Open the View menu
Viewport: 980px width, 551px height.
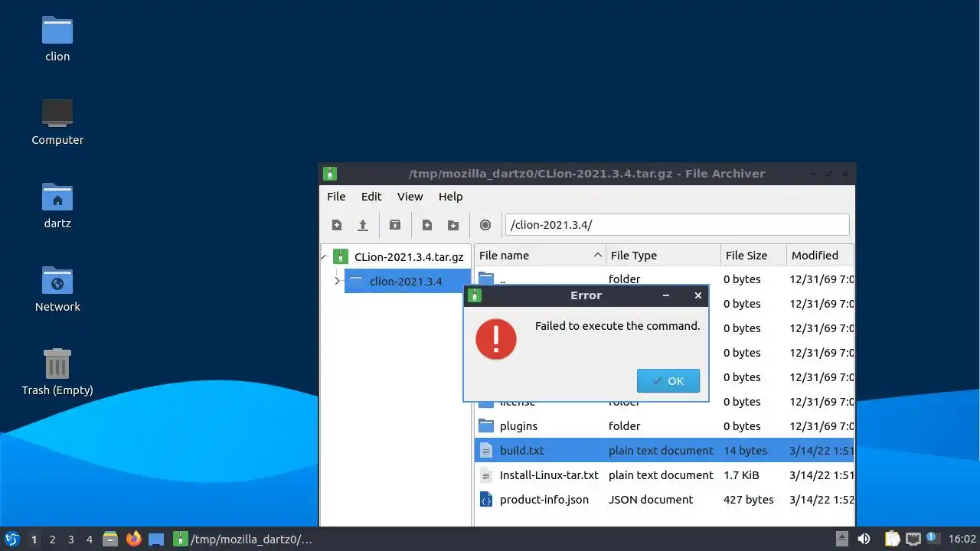point(410,197)
